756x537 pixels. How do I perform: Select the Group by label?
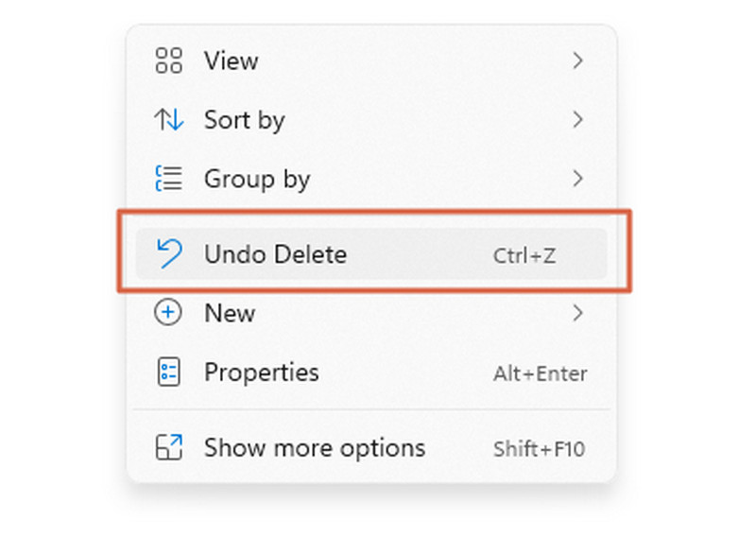click(257, 180)
